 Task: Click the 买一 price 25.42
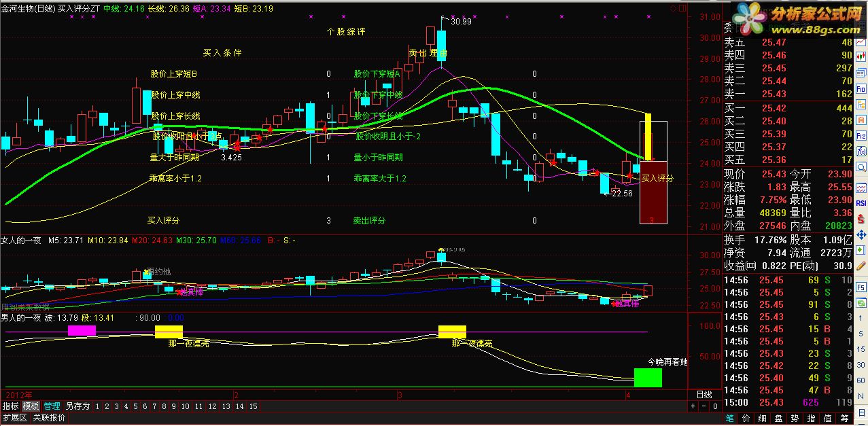coord(774,108)
